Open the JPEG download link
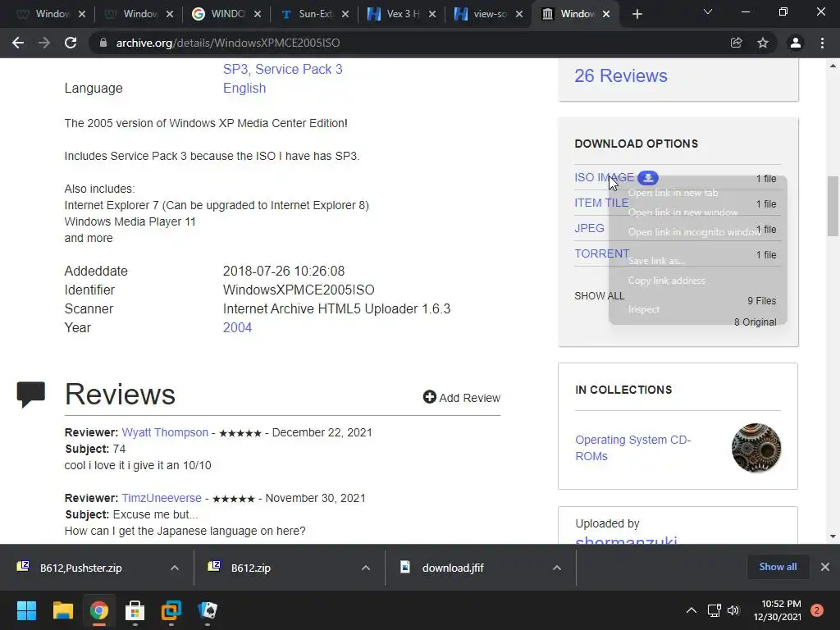Screen dimensions: 840x630 coord(589,228)
